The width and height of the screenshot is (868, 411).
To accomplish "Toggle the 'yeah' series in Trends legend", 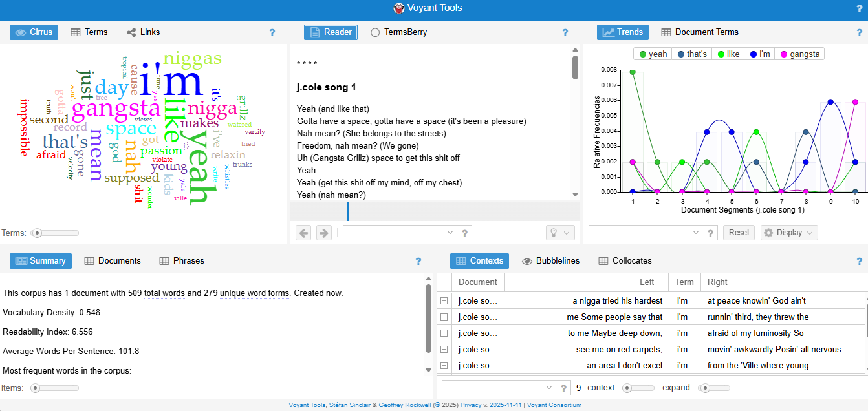I will (653, 54).
